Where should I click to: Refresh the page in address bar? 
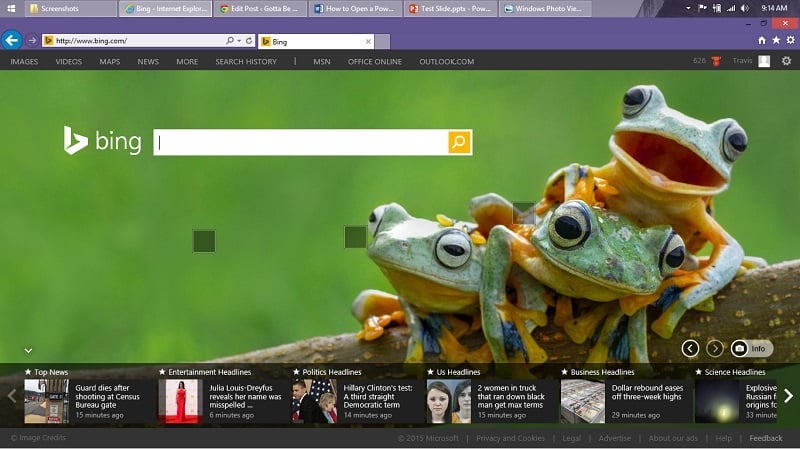(249, 41)
